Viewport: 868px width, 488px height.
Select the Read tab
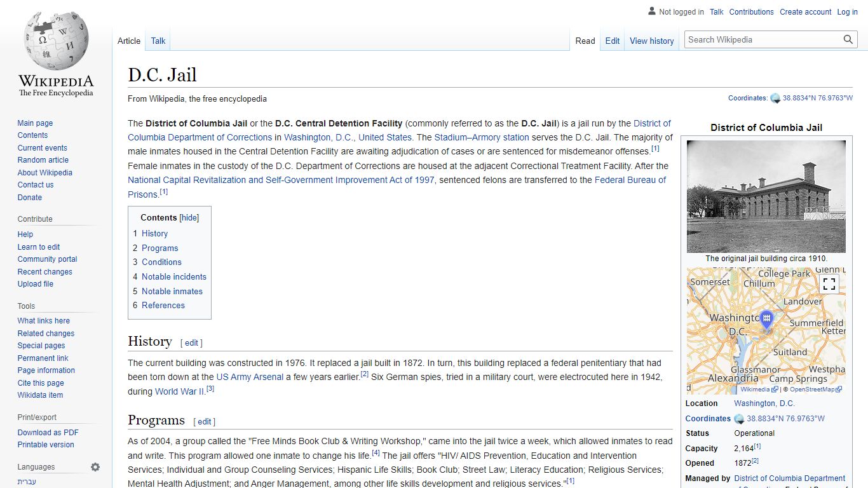pos(585,41)
